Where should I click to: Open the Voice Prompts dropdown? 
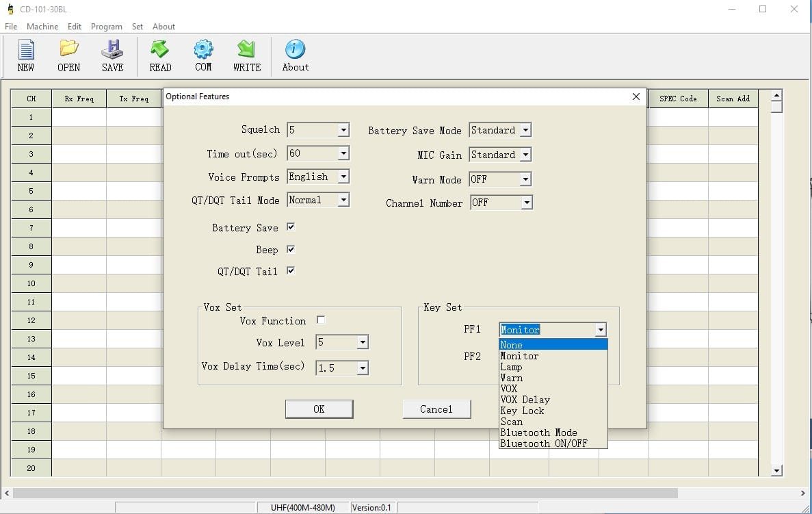pyautogui.click(x=343, y=177)
